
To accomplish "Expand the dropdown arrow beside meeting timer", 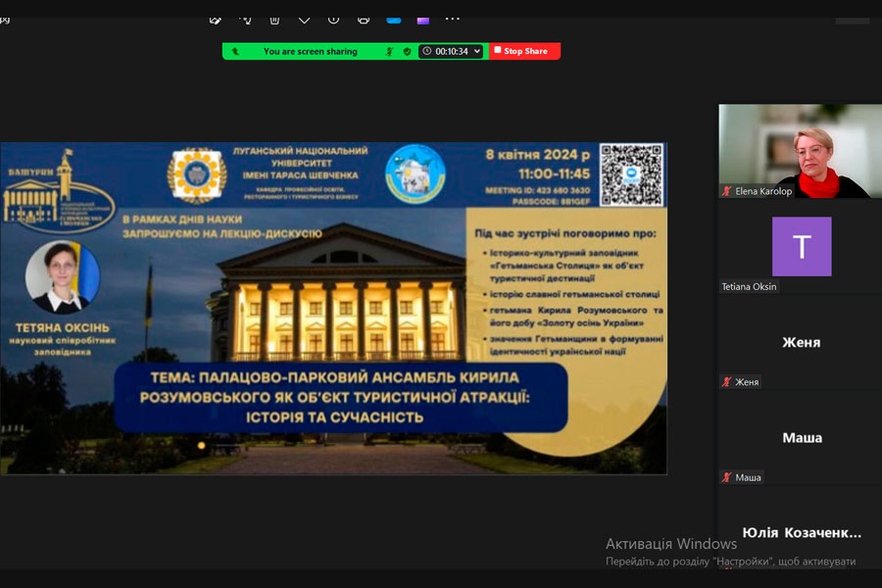I will click(x=477, y=51).
